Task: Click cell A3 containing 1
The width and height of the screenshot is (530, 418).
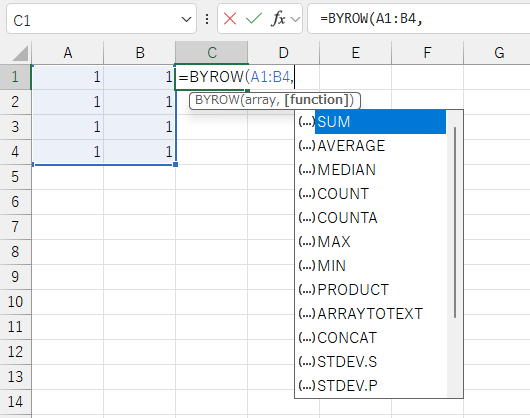Action: pos(68,127)
